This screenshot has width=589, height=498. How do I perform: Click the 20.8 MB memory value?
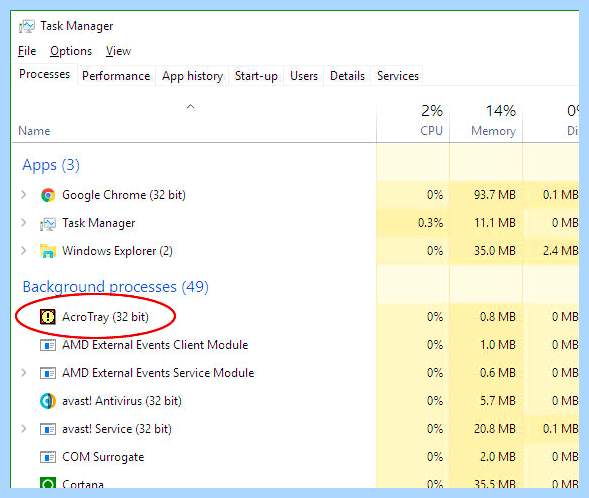(494, 429)
